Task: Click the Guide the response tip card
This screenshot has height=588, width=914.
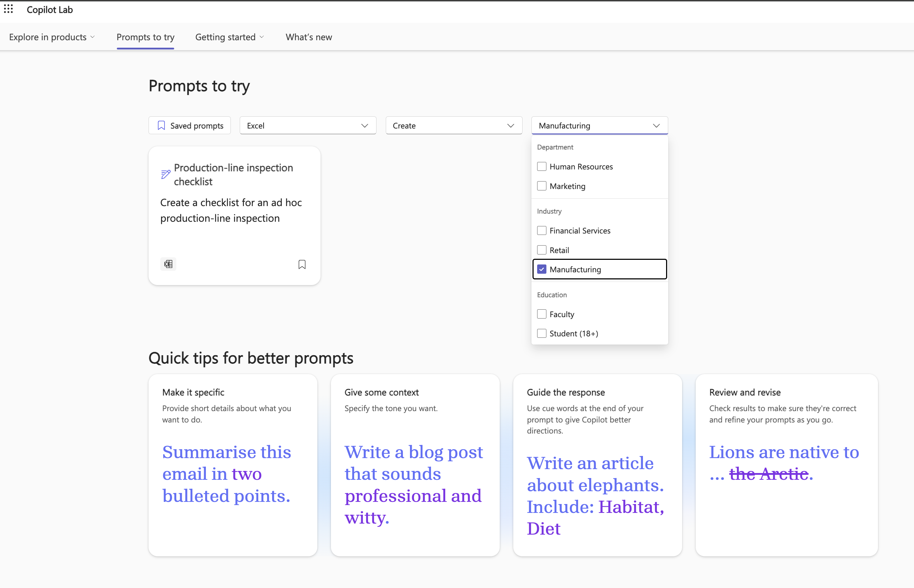Action: (597, 465)
